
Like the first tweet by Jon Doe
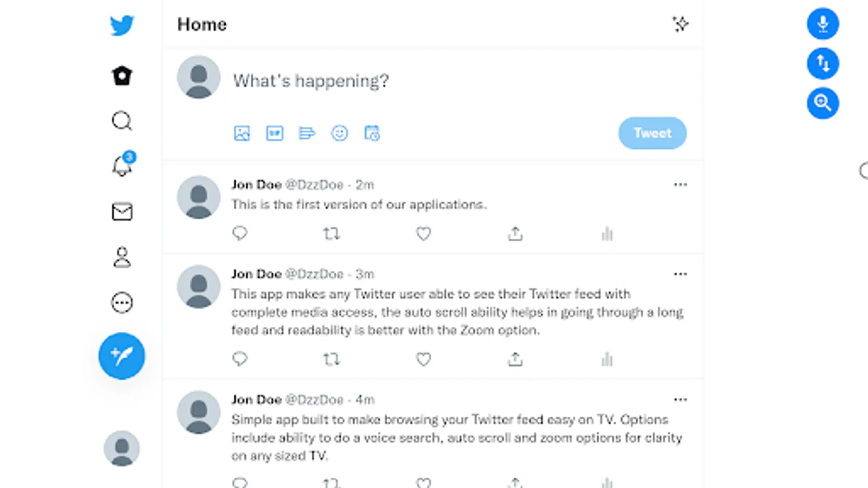[423, 234]
